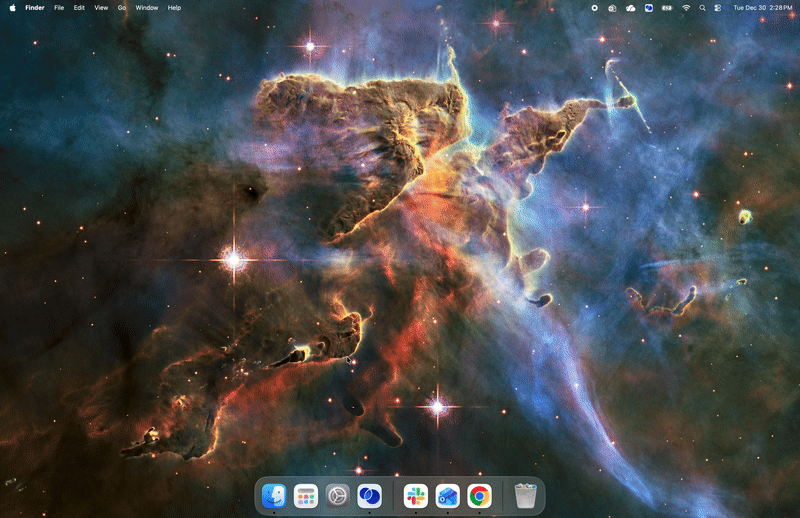Open the Trash in the Dock

point(526,496)
